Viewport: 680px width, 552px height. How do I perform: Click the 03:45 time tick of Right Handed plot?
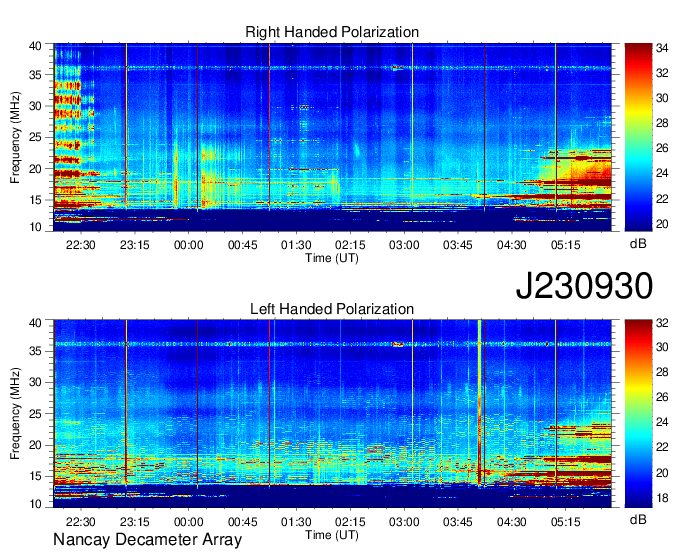tap(458, 245)
